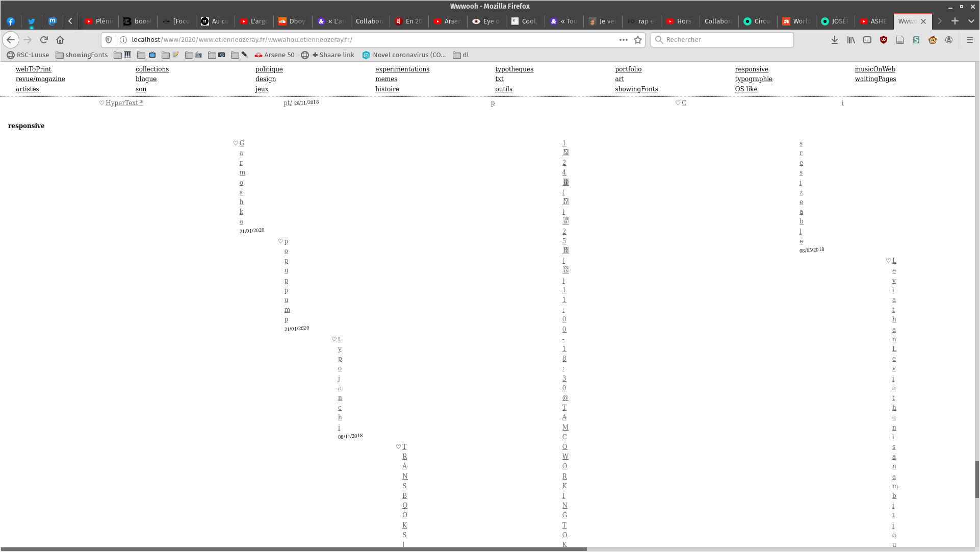Switch to the Dboy SoundCloud tab
The height and width of the screenshot is (552, 980).
(x=293, y=21)
